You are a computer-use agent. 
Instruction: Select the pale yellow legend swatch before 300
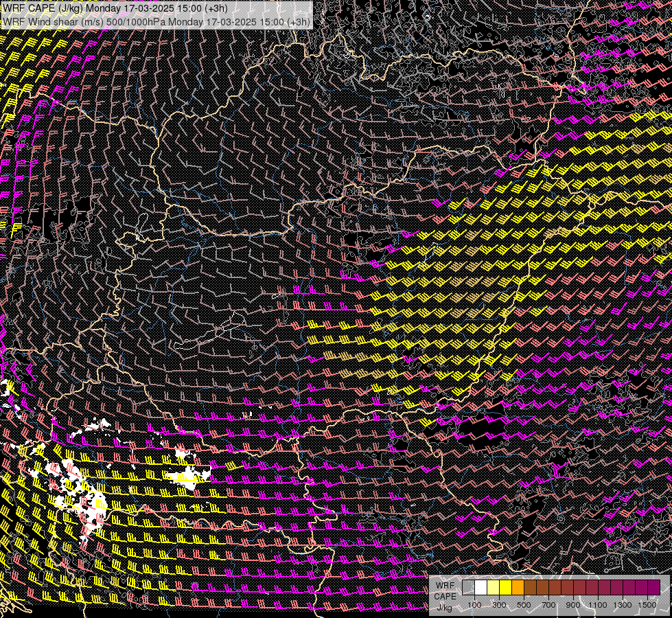[494, 587]
